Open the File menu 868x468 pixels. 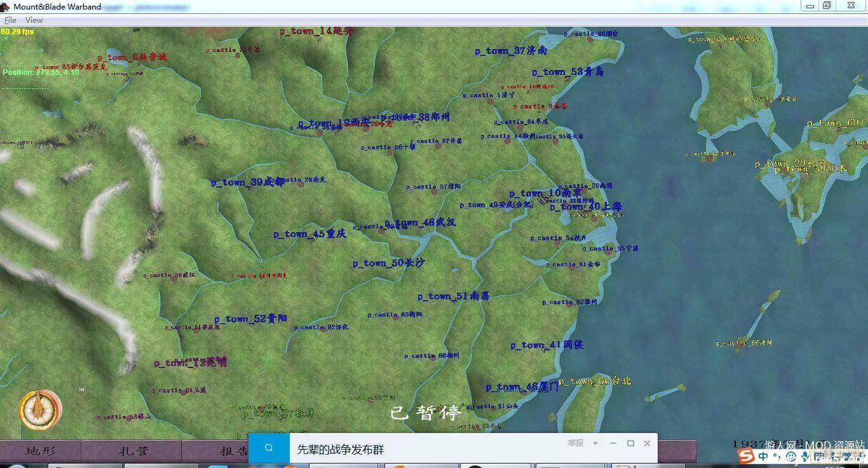pyautogui.click(x=10, y=20)
